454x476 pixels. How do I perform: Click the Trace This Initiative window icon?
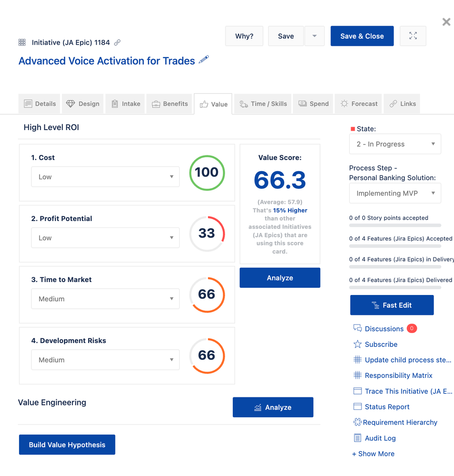(357, 391)
